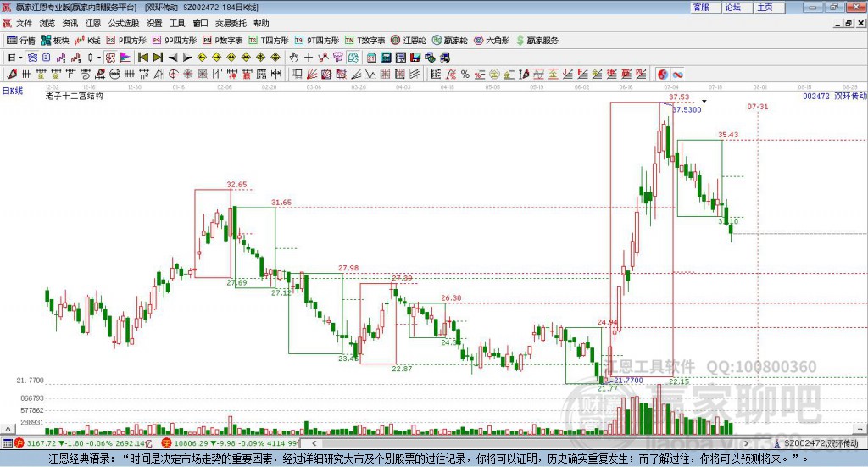Click the volume pane collapse triangle button
Screen dimensions: 868x467
click(x=8, y=429)
